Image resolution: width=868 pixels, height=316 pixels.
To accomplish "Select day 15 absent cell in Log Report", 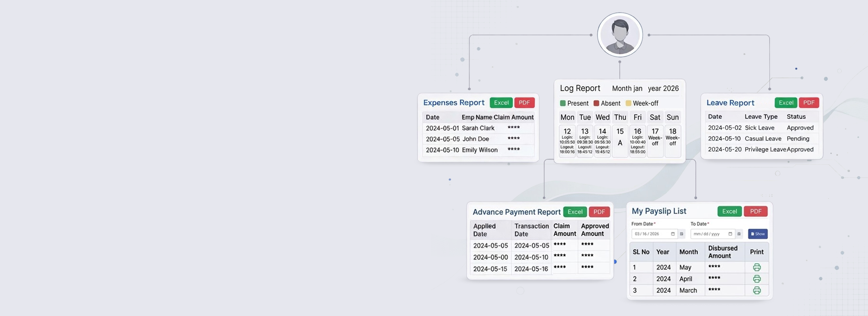I will [620, 141].
